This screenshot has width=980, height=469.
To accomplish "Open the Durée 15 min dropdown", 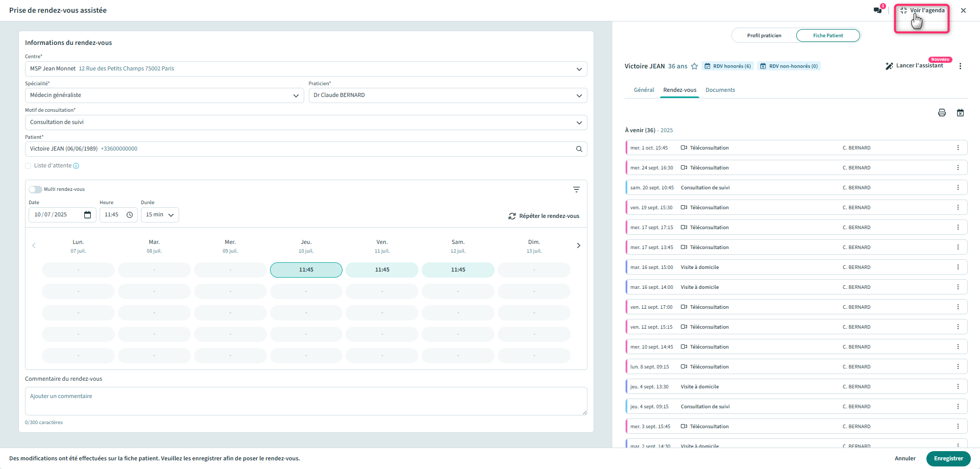I will tap(160, 215).
